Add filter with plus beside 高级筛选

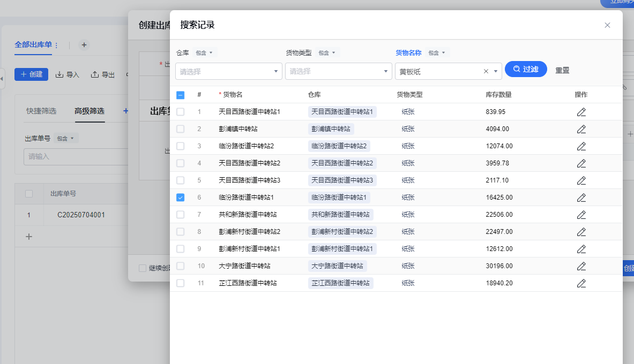click(x=126, y=111)
